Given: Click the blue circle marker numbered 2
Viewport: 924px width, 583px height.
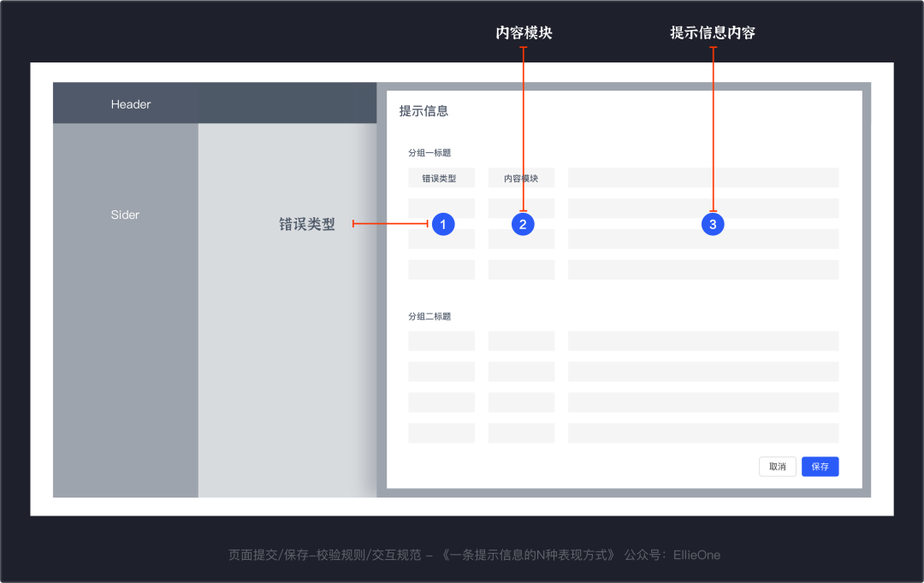Looking at the screenshot, I should point(523,224).
